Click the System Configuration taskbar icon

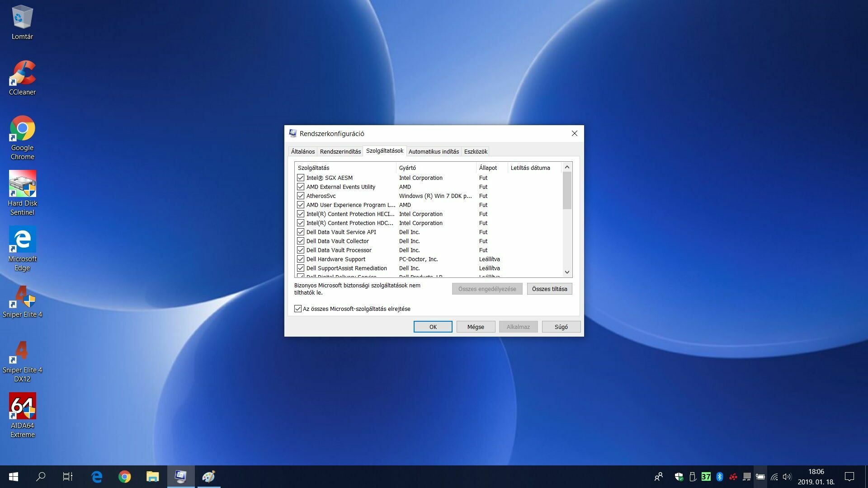pyautogui.click(x=181, y=477)
